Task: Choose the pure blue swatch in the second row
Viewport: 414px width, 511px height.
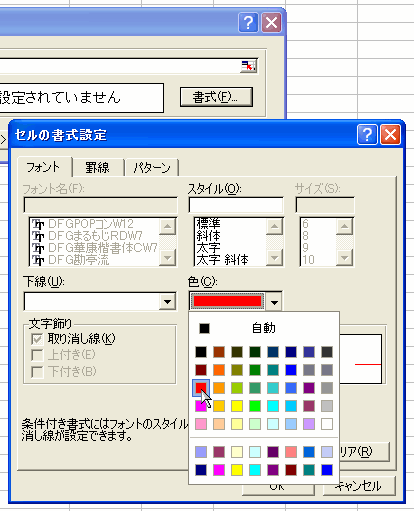Action: [291, 370]
